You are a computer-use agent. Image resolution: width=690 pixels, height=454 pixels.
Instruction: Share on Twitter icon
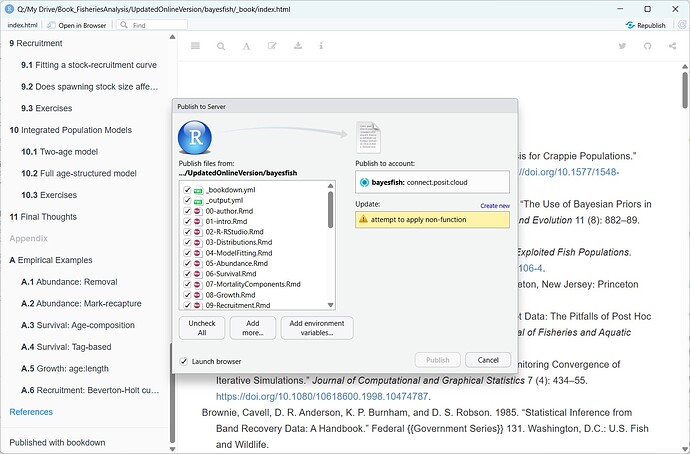coord(622,46)
